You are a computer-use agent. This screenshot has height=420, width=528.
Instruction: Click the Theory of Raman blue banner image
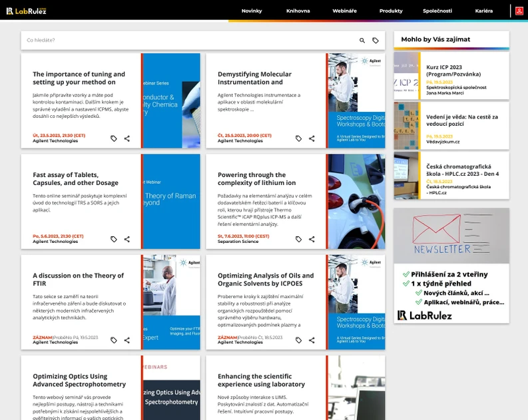[171, 201]
